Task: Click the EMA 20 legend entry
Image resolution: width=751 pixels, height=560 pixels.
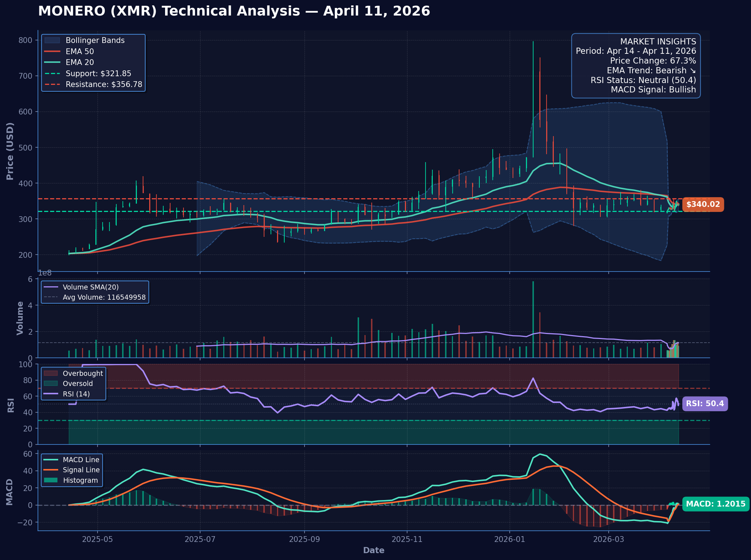Action: click(79, 62)
